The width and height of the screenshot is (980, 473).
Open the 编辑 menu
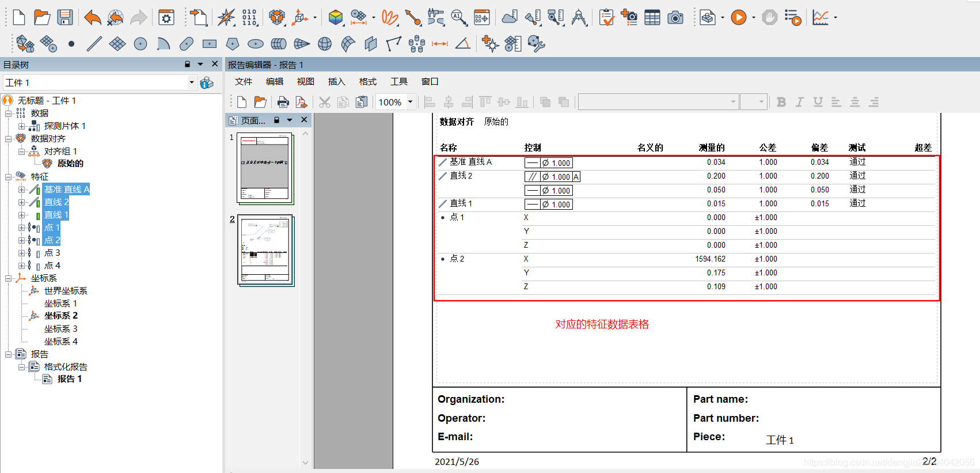tap(275, 81)
